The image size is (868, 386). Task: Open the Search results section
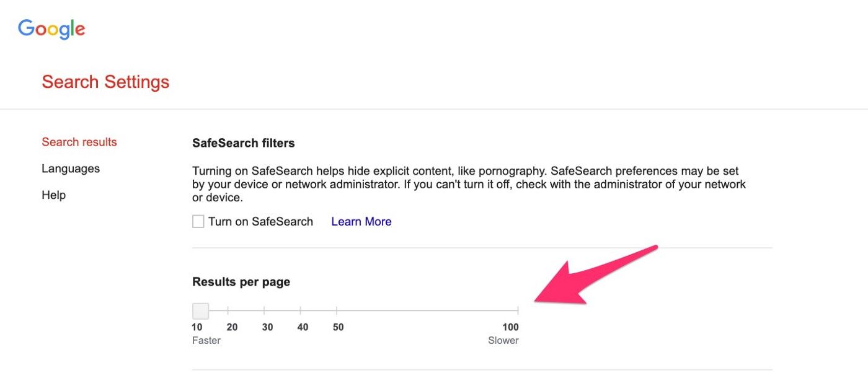(79, 142)
